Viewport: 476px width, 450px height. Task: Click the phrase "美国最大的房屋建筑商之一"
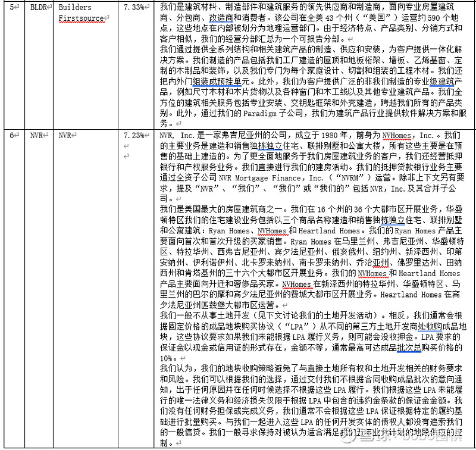(x=234, y=209)
